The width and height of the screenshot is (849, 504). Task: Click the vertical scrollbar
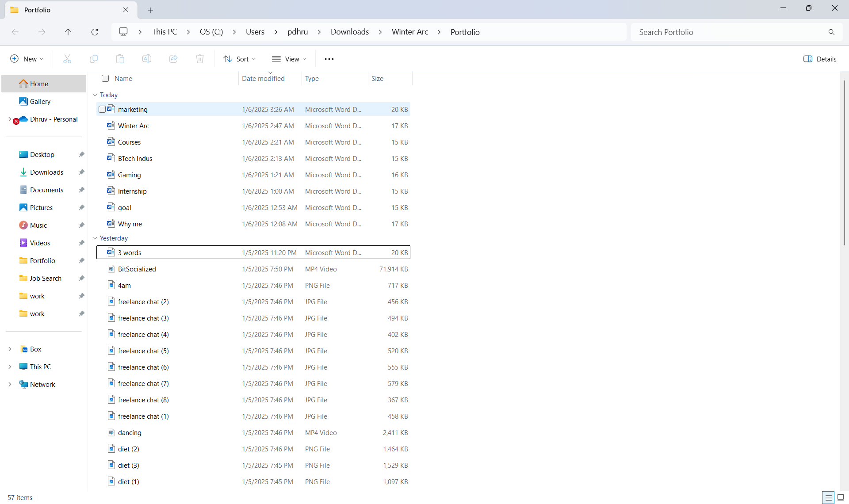tap(844, 164)
